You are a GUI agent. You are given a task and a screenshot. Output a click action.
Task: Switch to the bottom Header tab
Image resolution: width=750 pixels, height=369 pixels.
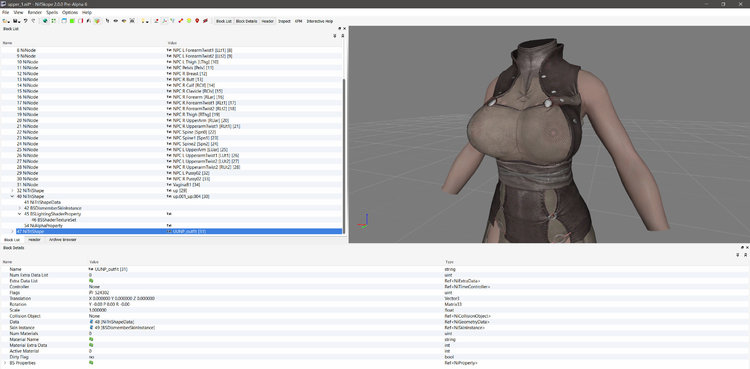[34, 240]
